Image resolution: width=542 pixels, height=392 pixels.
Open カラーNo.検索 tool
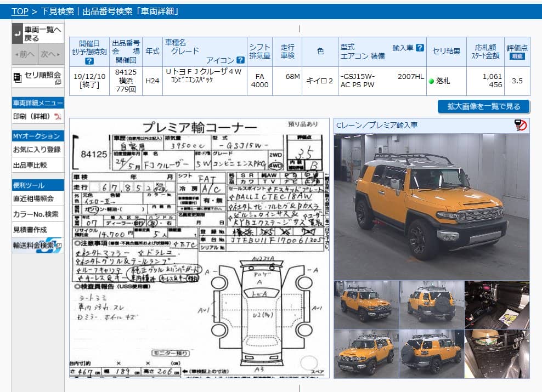[36, 214]
